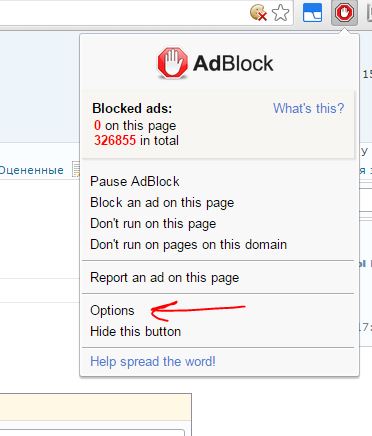The image size is (372, 436).
Task: Click the Blocked ads: heading
Action: coord(132,108)
